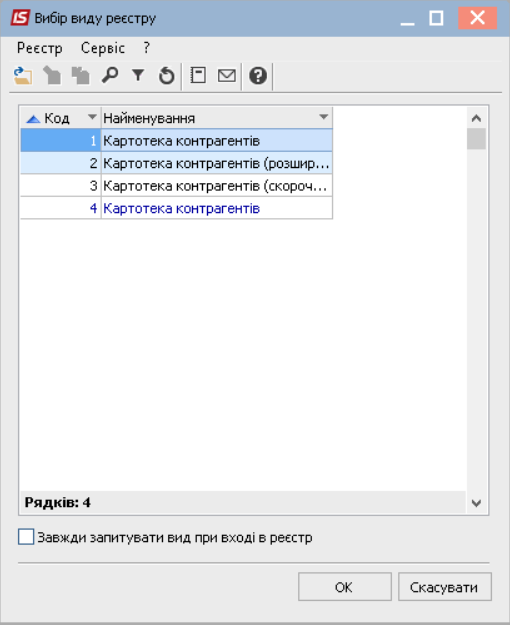Open the Сервіс menu
510x625 pixels.
point(103,48)
